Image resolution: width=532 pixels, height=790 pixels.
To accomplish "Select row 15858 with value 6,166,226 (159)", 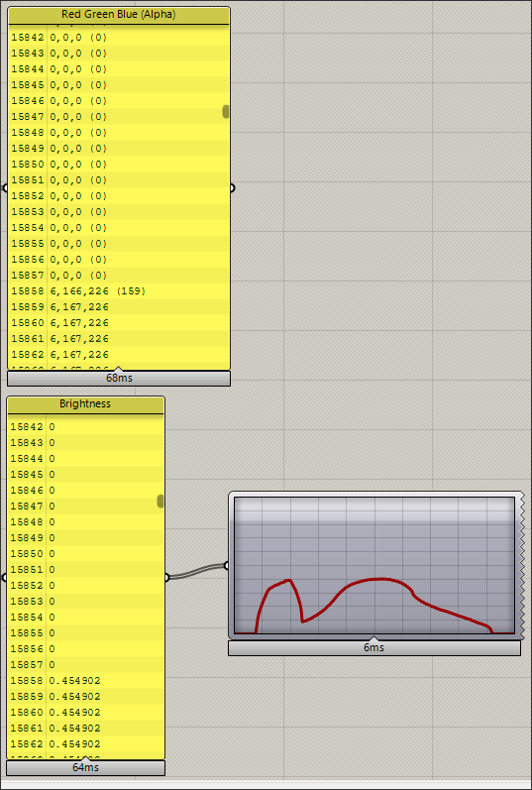I will pyautogui.click(x=119, y=291).
